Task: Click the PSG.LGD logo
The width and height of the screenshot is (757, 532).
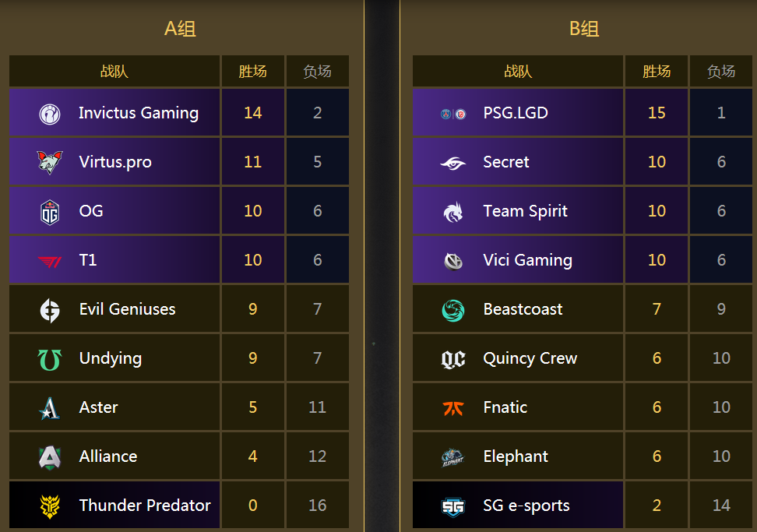Action: point(453,114)
